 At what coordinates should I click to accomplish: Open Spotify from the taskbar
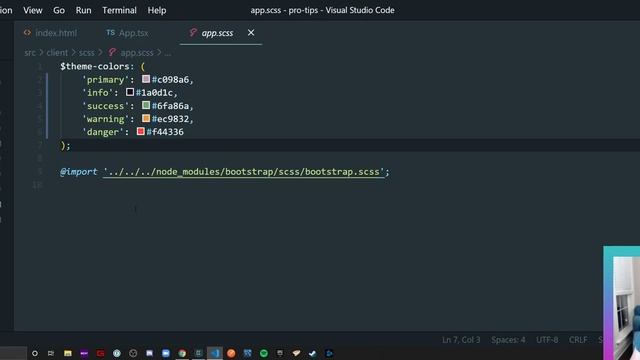click(264, 353)
